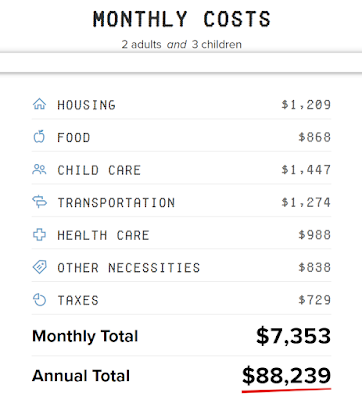Click the Transportation signpost icon

click(39, 202)
